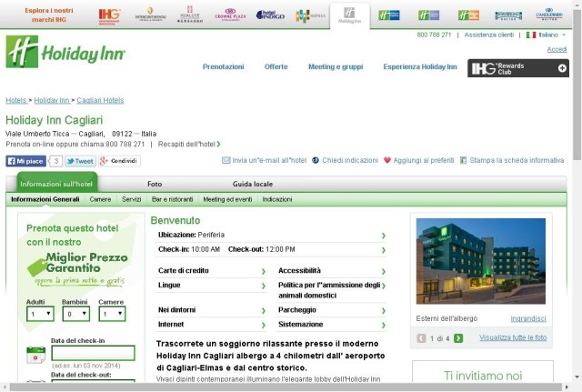Open the EVEN Hotels brand logo

[310, 15]
